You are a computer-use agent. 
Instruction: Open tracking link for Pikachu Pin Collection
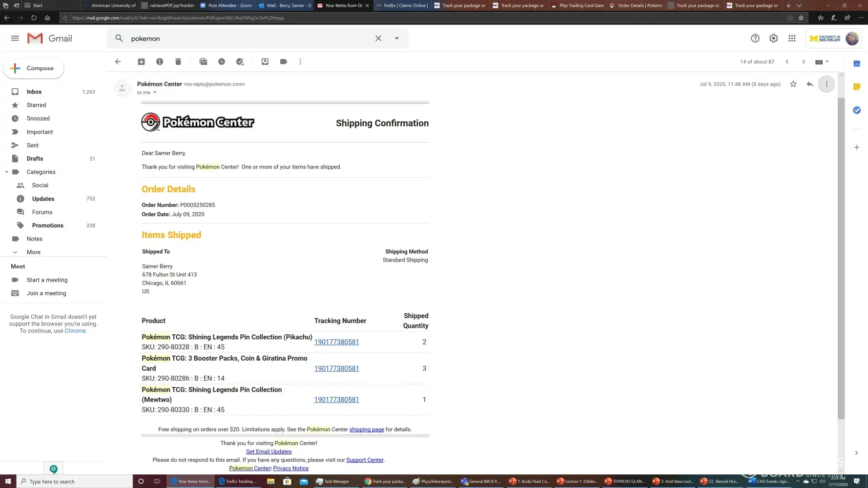pos(336,342)
